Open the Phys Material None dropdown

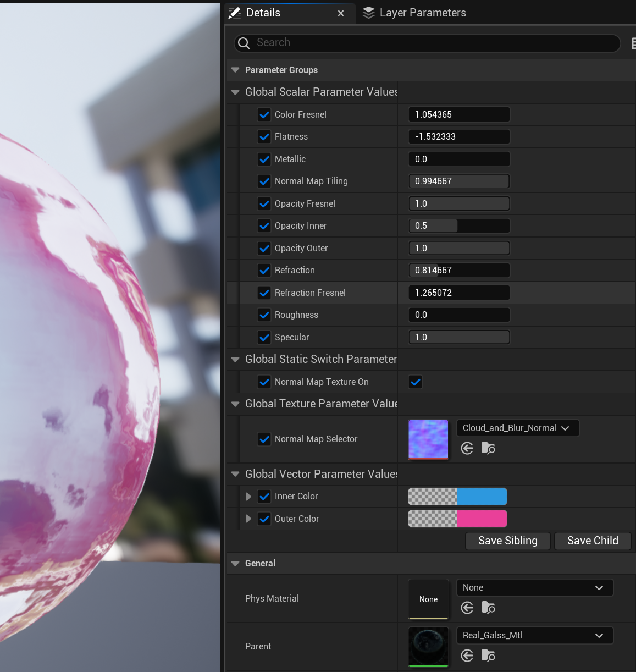coord(535,587)
